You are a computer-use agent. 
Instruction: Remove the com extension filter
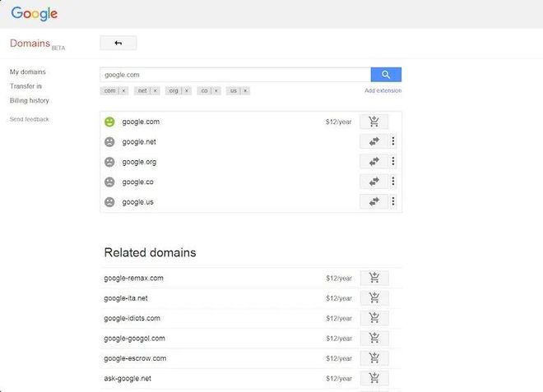123,90
